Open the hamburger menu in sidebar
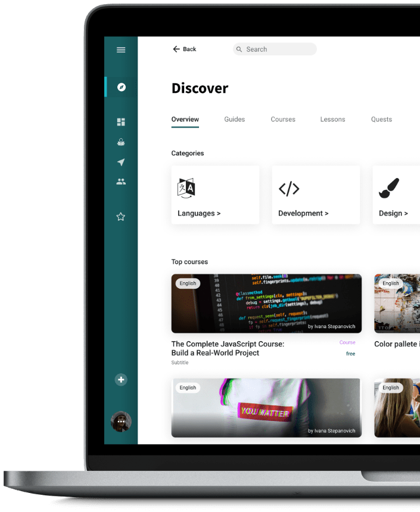 121,49
